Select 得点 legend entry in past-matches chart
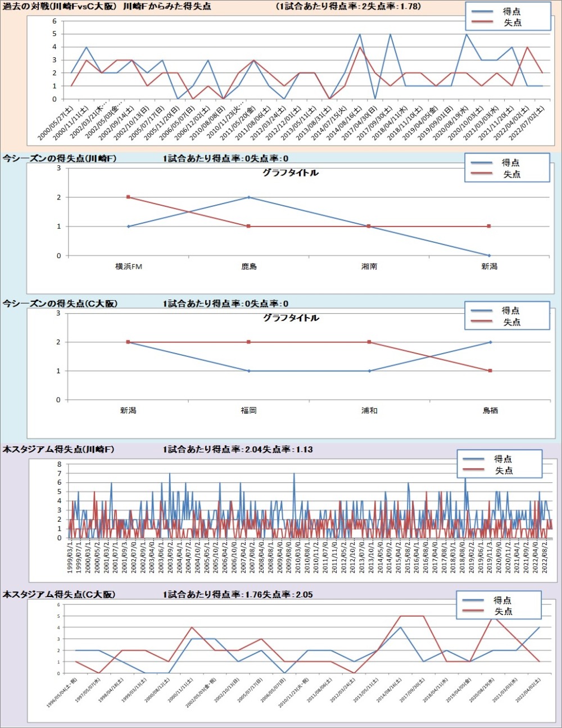Image resolution: width=562 pixels, height=728 pixels. (496, 11)
